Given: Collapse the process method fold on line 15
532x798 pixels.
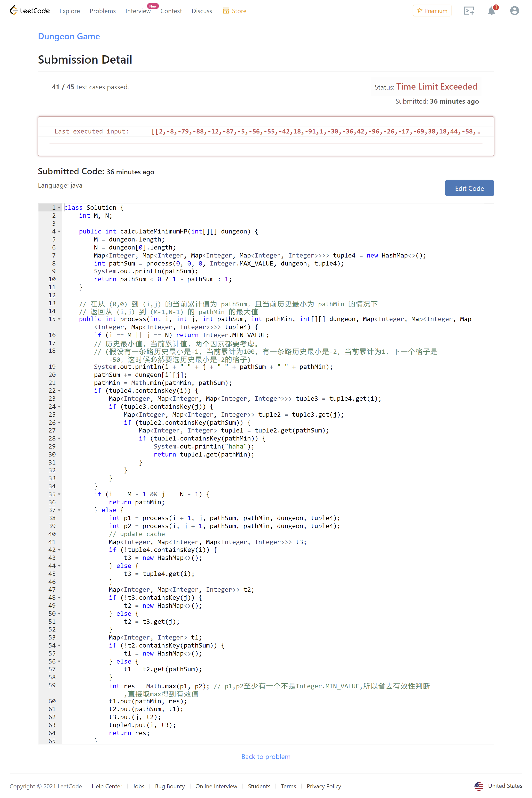Looking at the screenshot, I should pos(59,319).
